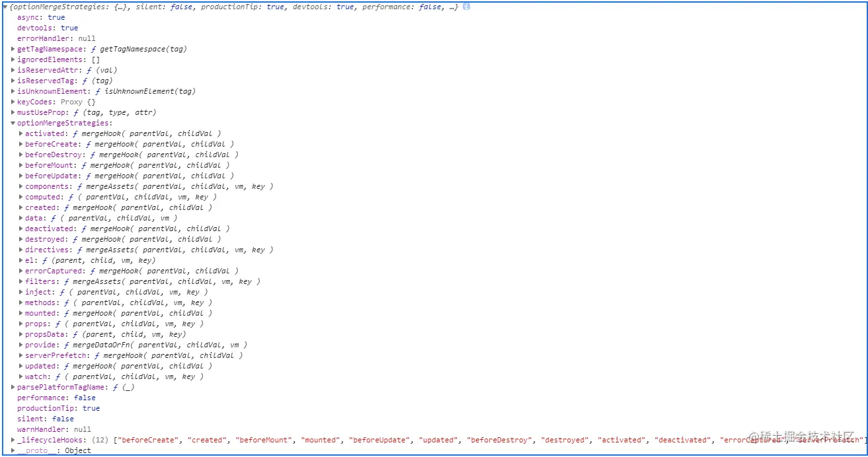
Task: Expand the __proto__ object
Action: (x=13, y=450)
